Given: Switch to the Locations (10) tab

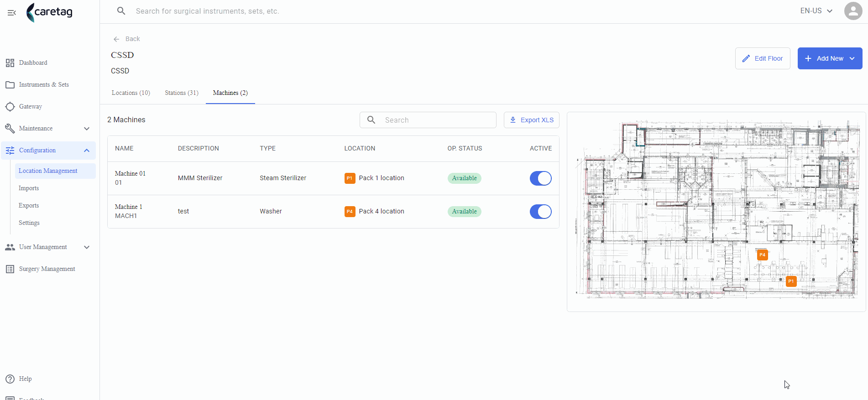Looking at the screenshot, I should tap(131, 93).
